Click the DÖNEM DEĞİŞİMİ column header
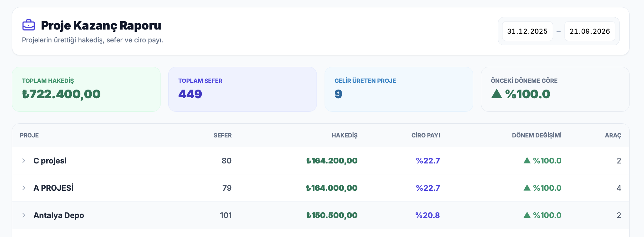 (x=537, y=136)
